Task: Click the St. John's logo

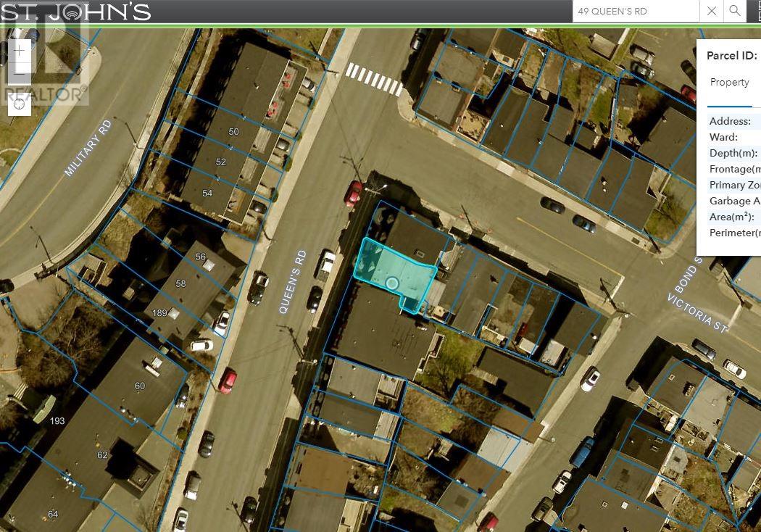Action: [75, 12]
